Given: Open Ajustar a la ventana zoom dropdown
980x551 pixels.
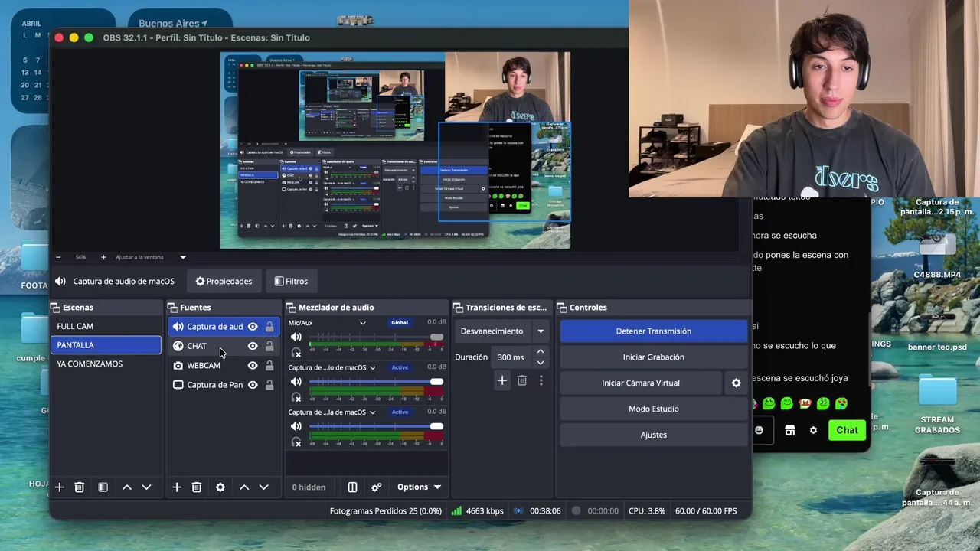Looking at the screenshot, I should 151,257.
